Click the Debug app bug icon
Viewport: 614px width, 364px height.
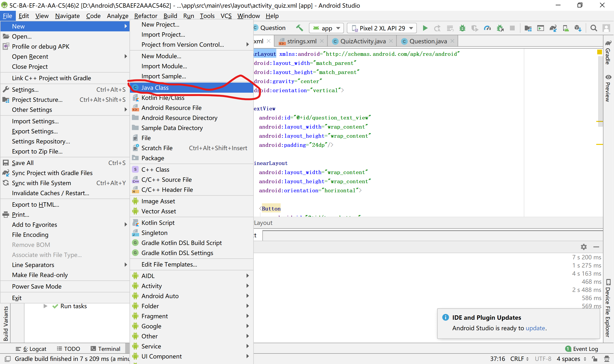click(x=462, y=28)
